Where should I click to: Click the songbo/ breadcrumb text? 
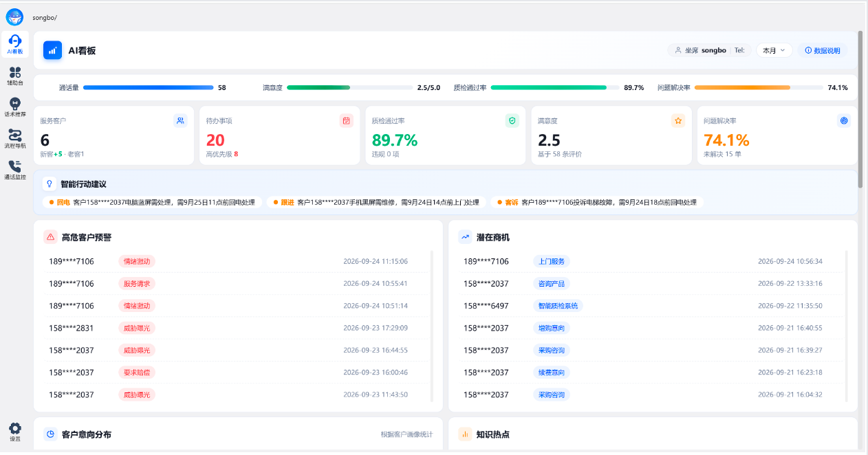tap(45, 17)
